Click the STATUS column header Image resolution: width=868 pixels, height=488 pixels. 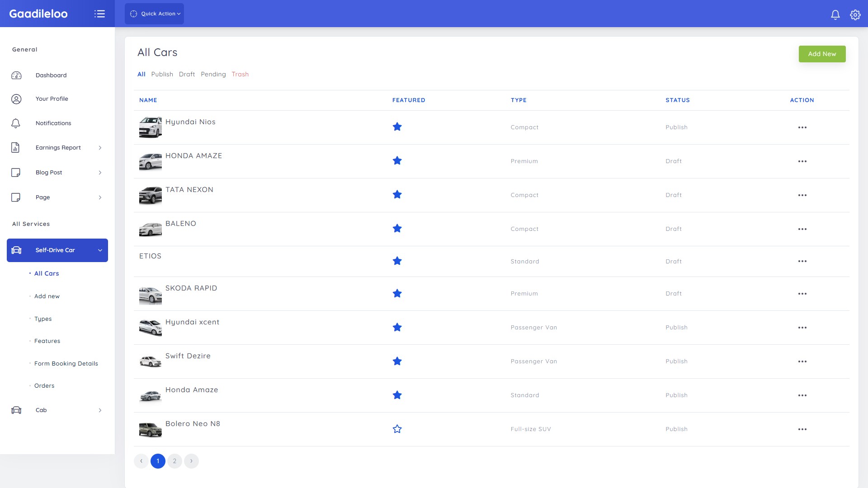678,100
